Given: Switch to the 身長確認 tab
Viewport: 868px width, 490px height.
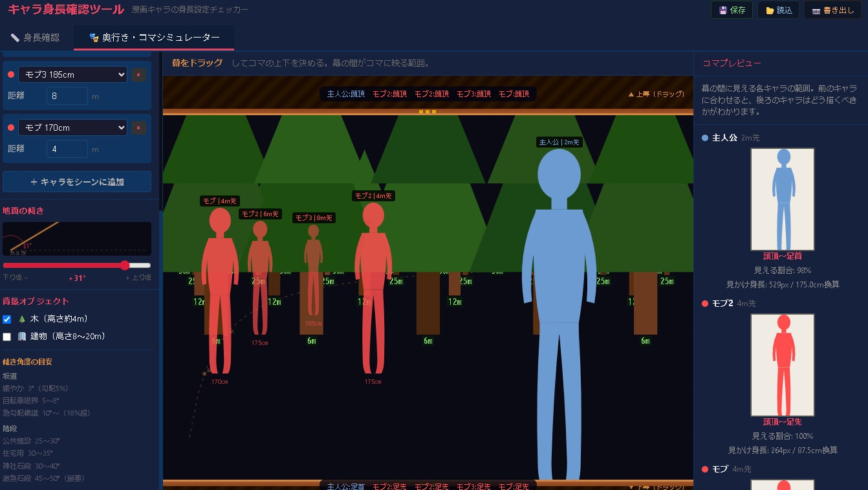Looking at the screenshot, I should pos(35,38).
